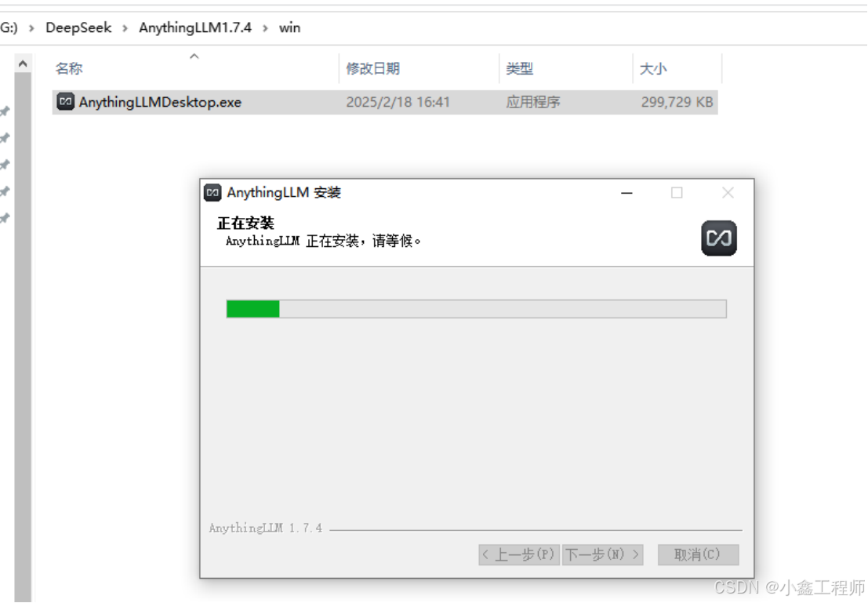
Task: Click the 取消(C) cancel button
Action: coord(698,554)
